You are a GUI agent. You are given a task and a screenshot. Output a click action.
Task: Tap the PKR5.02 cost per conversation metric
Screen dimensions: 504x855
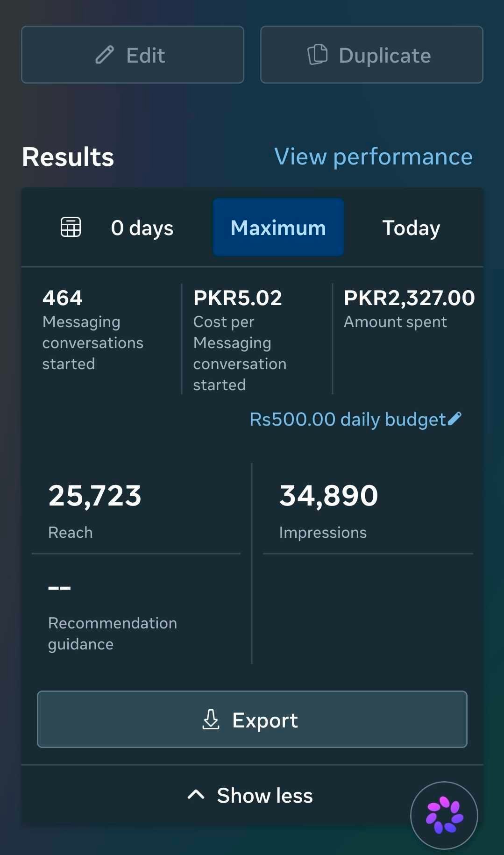coord(240,340)
